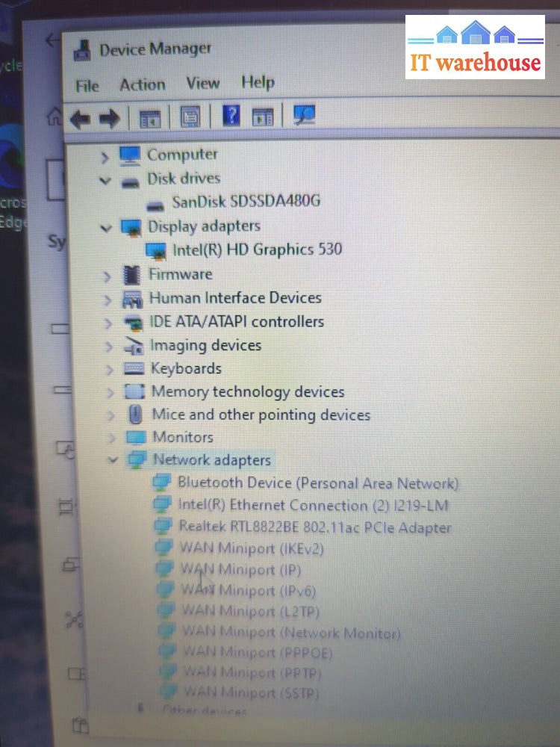Select the SanDisk SDSSDA480G disk drive
560x747 pixels.
[x=246, y=202]
